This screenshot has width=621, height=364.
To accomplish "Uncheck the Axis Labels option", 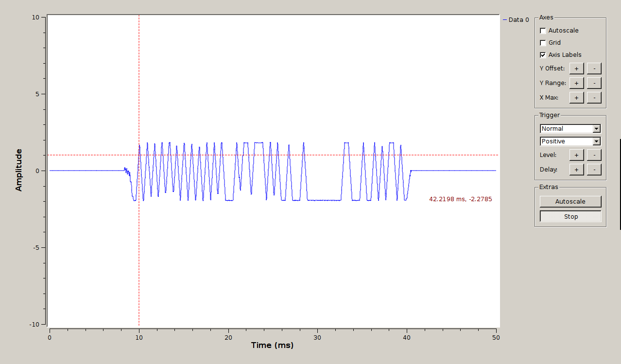I will coord(543,55).
